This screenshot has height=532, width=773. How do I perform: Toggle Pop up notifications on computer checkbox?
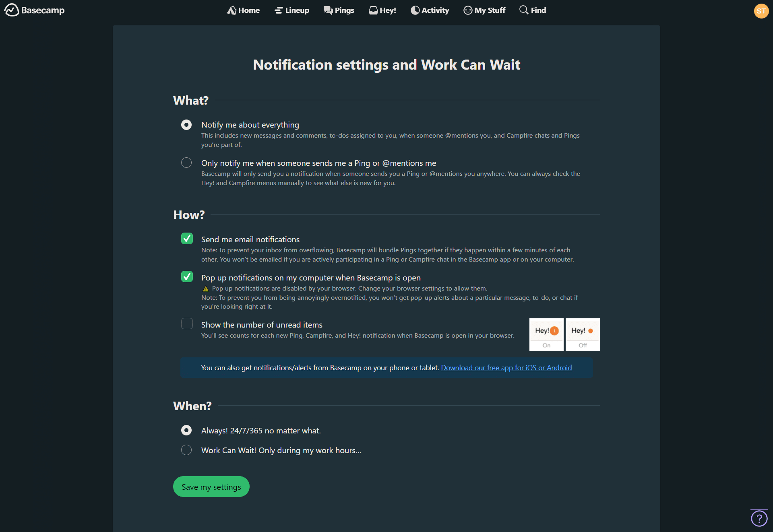tap(187, 277)
